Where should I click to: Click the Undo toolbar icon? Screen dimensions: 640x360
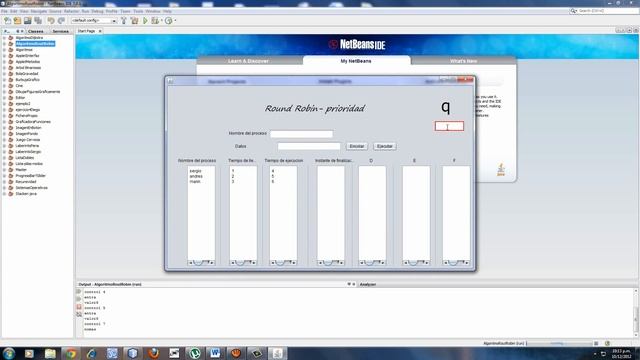tap(51, 20)
